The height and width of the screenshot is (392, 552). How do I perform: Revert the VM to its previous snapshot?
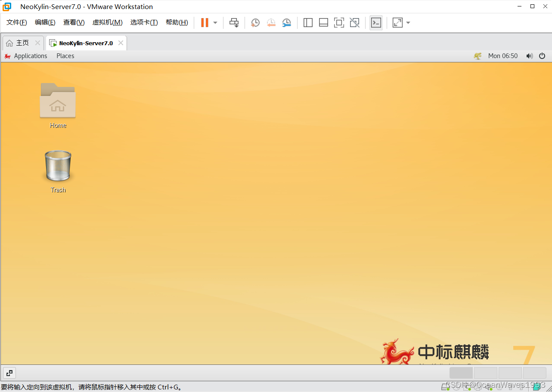coord(271,23)
